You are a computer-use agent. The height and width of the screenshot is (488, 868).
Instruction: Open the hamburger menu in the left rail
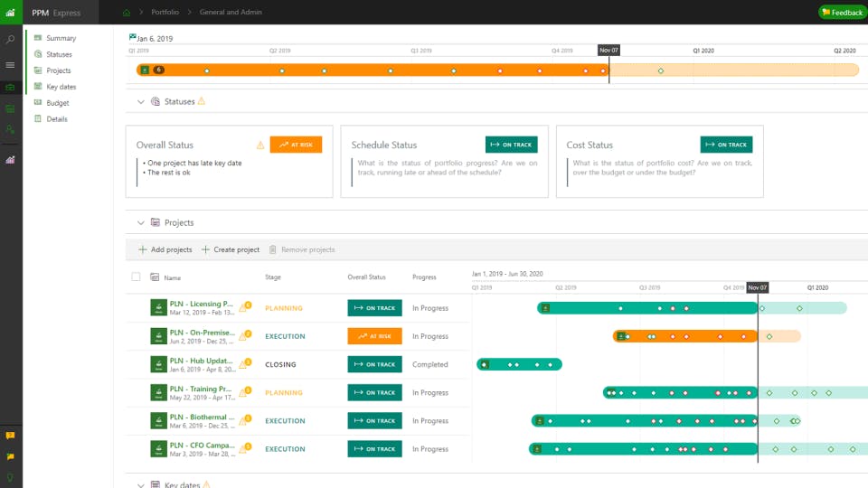[x=10, y=65]
